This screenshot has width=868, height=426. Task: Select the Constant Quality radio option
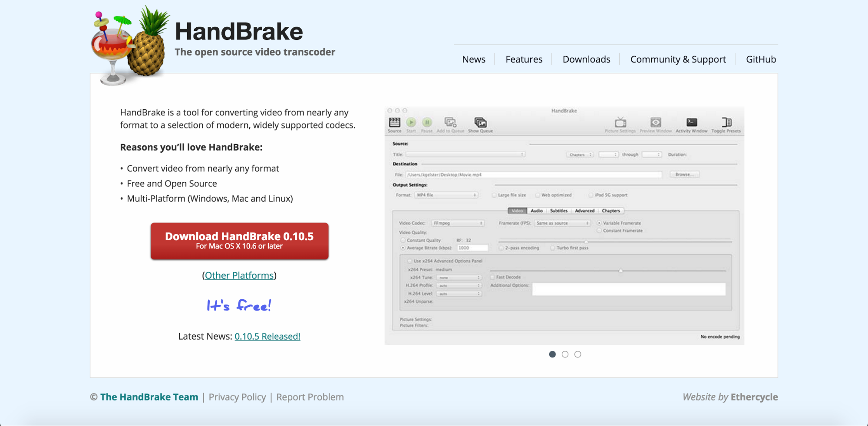pyautogui.click(x=403, y=240)
